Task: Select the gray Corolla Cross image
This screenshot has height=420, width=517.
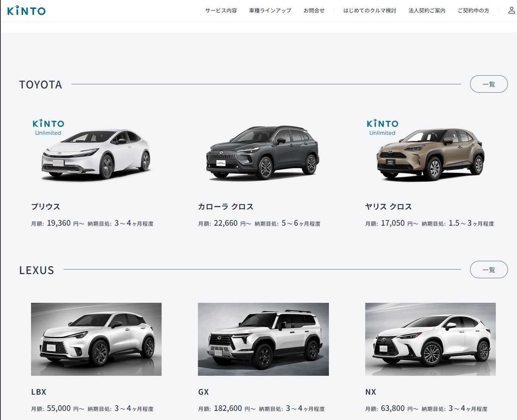Action: [x=263, y=153]
